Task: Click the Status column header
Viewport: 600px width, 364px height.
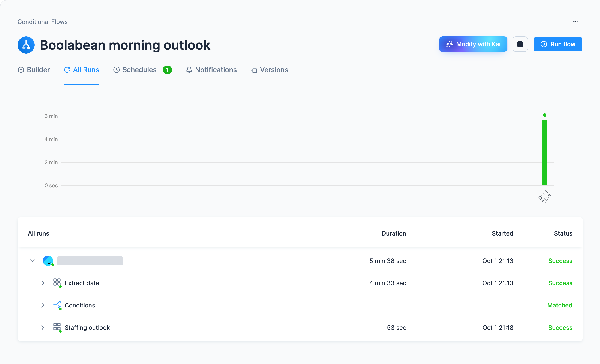Action: (x=563, y=233)
